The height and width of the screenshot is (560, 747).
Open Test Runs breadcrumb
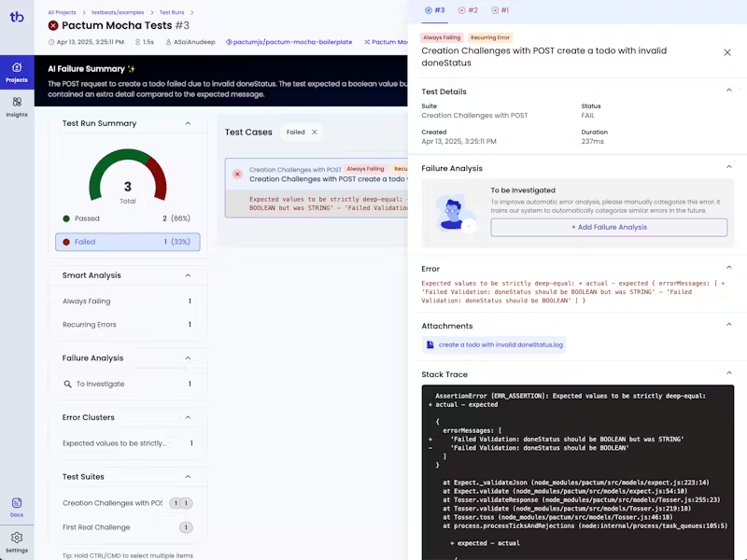point(172,12)
